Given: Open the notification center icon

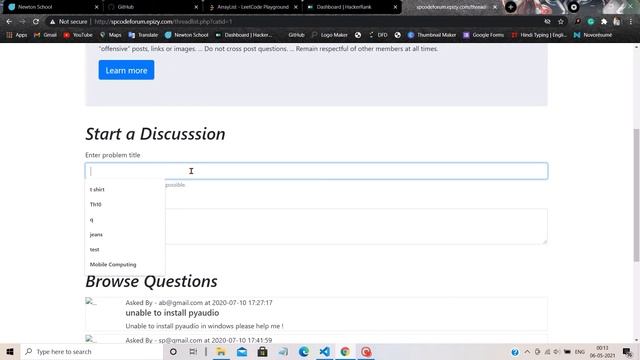Looking at the screenshot, I should [627, 351].
